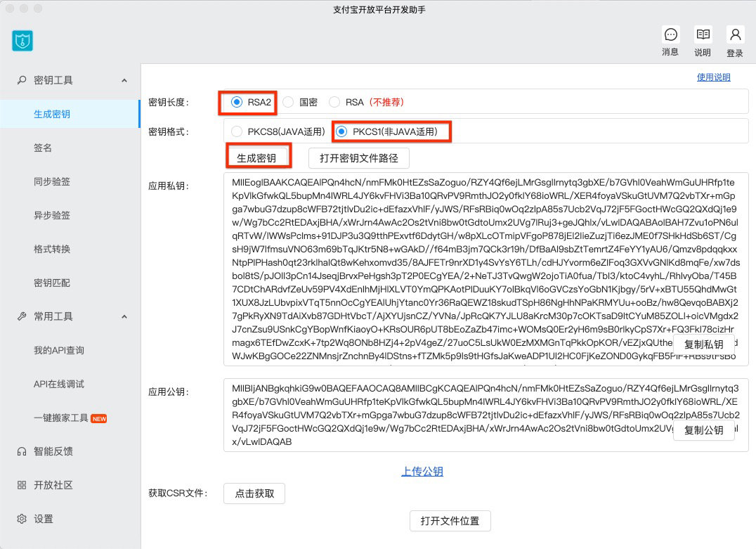
Task: Click the gear icon for 设置
Action: tap(22, 519)
